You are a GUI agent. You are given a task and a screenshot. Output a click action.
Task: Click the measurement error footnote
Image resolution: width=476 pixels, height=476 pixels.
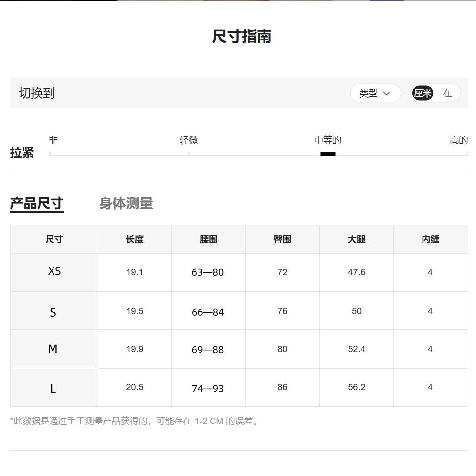134,421
